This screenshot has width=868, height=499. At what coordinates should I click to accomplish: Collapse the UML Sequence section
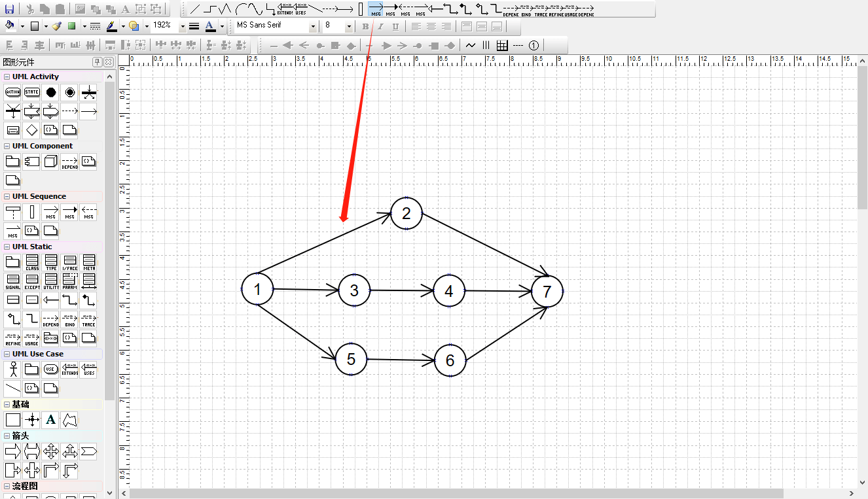(x=7, y=196)
